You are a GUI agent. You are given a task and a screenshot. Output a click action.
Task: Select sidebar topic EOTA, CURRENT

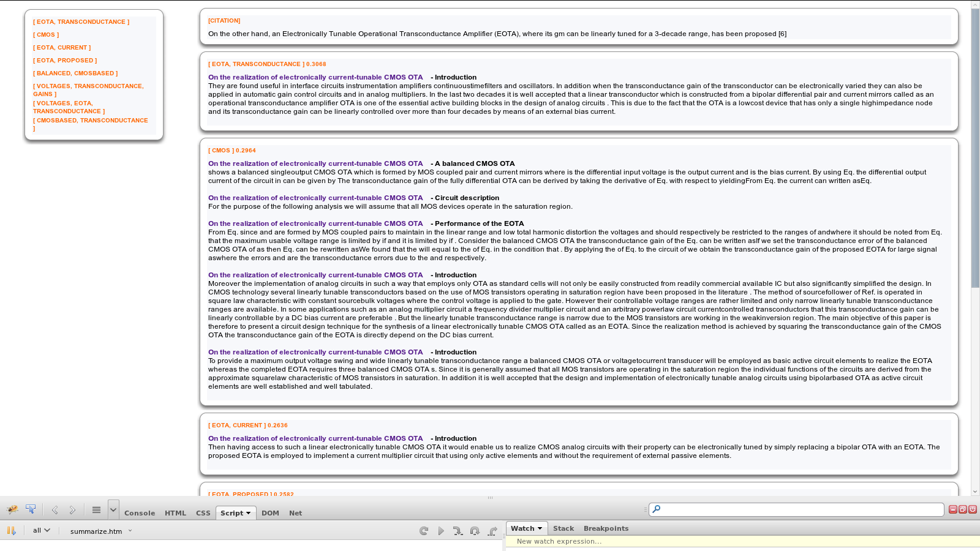(62, 48)
